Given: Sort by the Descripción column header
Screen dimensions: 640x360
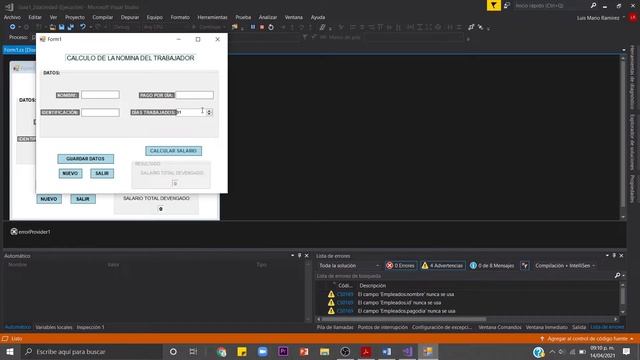Looking at the screenshot, I should (373, 286).
